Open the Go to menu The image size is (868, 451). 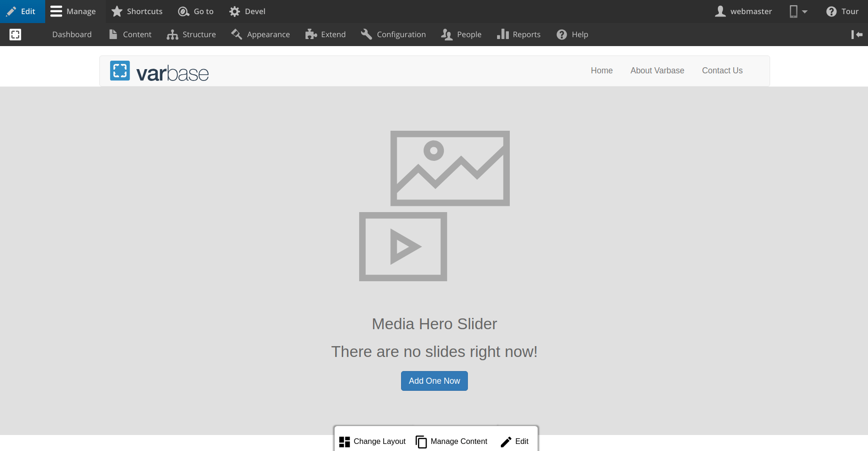click(x=196, y=11)
